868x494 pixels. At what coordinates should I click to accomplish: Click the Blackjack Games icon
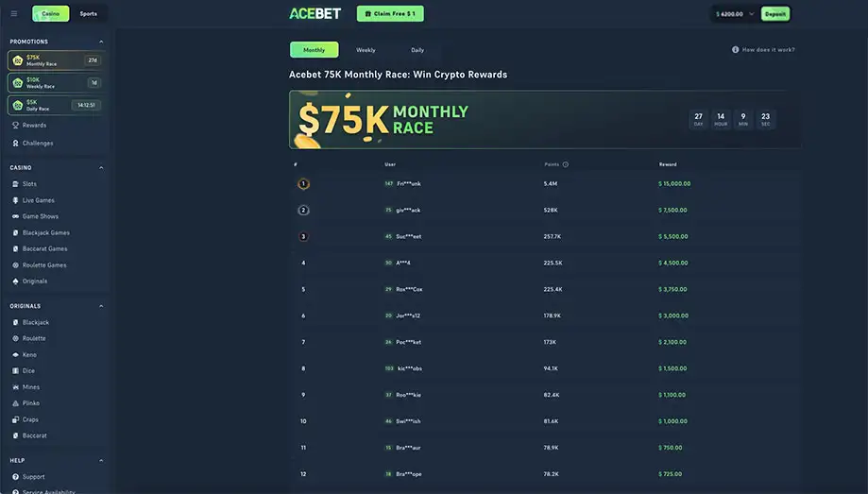click(x=15, y=232)
